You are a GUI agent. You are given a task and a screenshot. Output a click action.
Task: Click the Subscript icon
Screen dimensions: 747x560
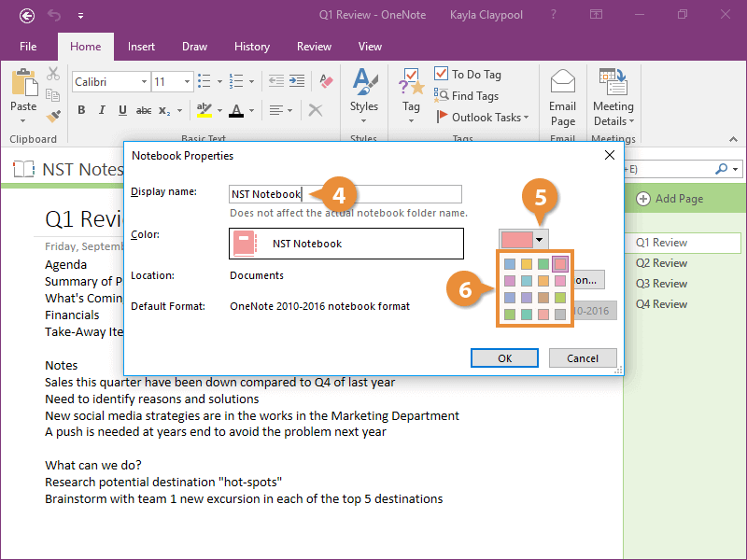pyautogui.click(x=163, y=111)
